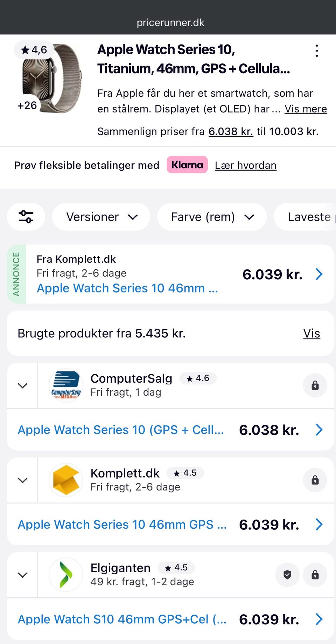Click the Vis mere link
336x644 pixels.
point(306,109)
